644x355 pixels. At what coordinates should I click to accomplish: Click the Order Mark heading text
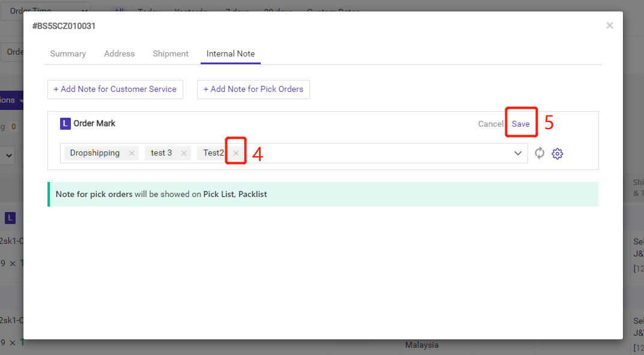click(x=94, y=123)
